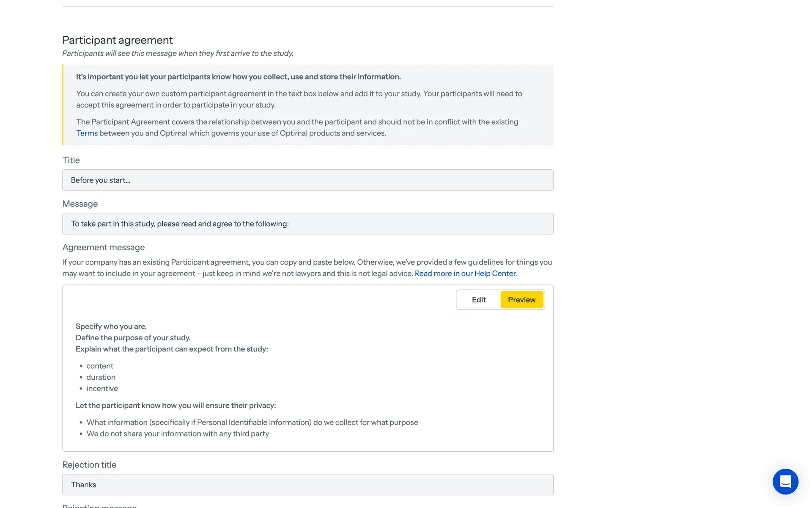Focus the Message text field
Screen dimensions: 812x508
307,224
